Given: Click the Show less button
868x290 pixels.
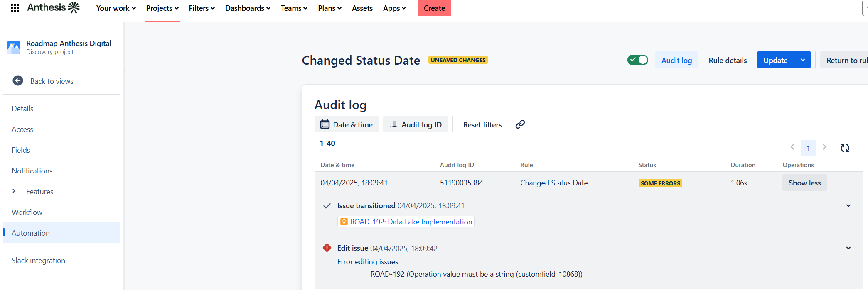Looking at the screenshot, I should pyautogui.click(x=805, y=183).
